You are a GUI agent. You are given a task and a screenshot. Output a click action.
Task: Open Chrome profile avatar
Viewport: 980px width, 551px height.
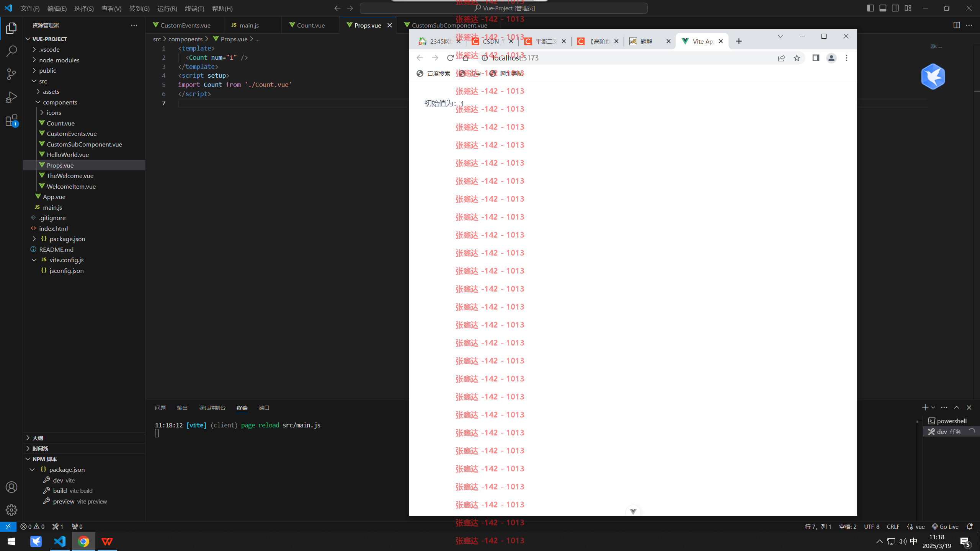tap(831, 58)
